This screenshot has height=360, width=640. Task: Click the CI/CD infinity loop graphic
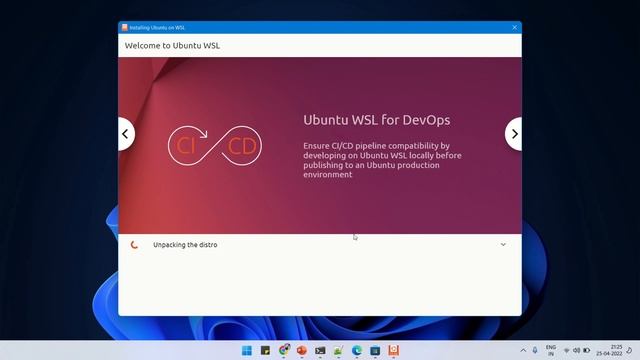215,146
